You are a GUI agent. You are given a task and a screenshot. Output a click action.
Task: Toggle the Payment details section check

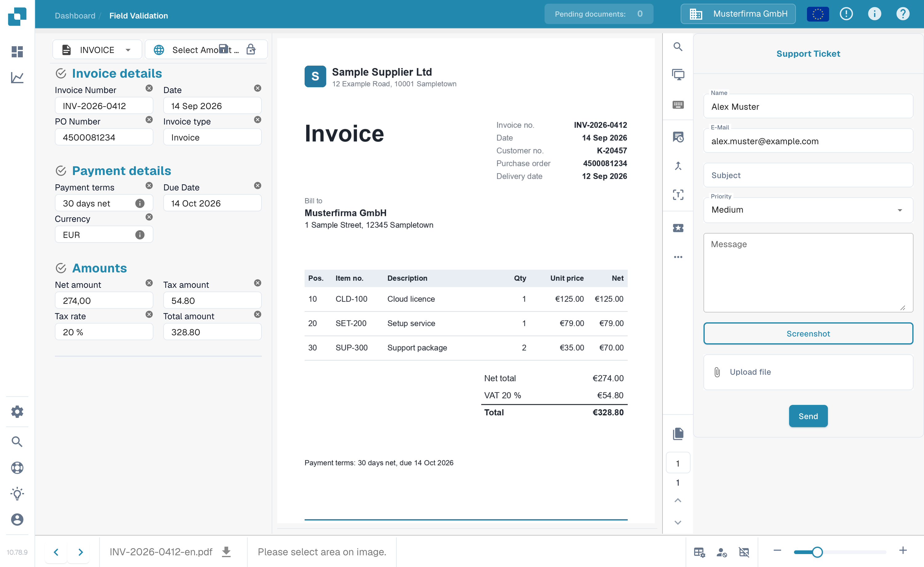61,171
